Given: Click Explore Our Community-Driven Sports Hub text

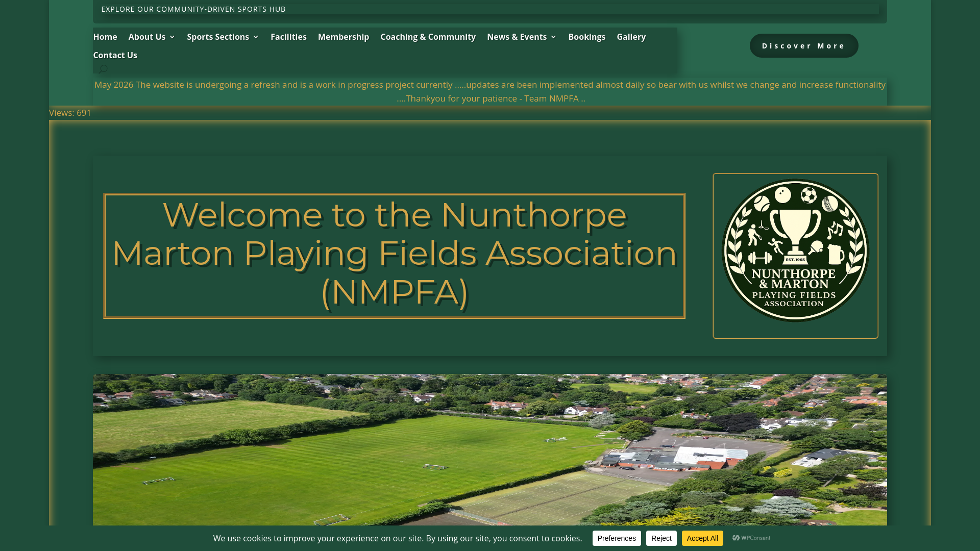Looking at the screenshot, I should 193,9.
